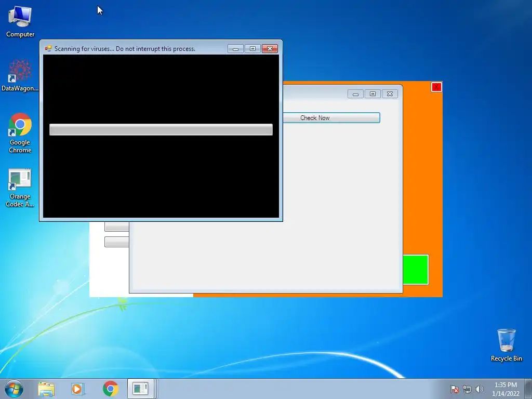
Task: Open the Action Center flag icon
Action: pyautogui.click(x=454, y=389)
